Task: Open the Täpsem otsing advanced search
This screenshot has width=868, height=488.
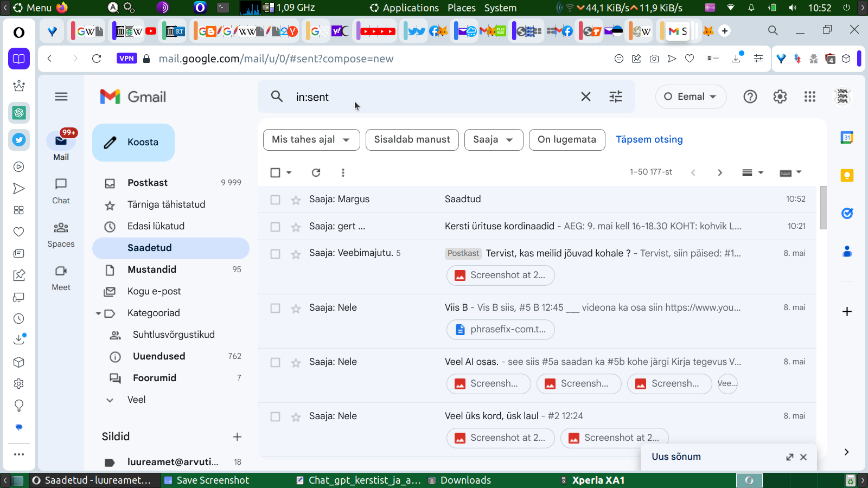Action: coord(649,139)
